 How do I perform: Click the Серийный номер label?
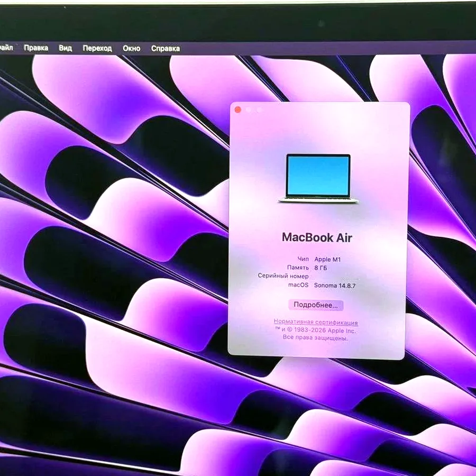283,276
